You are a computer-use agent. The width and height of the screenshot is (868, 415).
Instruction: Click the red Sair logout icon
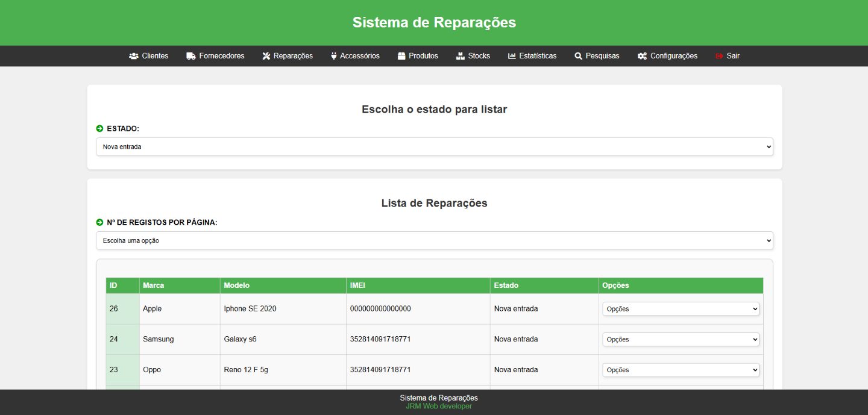[x=719, y=56]
